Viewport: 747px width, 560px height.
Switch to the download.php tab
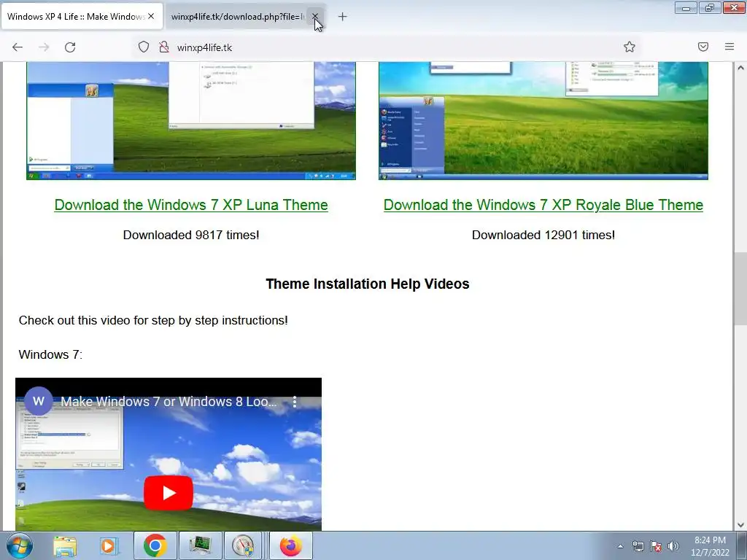coord(239,17)
